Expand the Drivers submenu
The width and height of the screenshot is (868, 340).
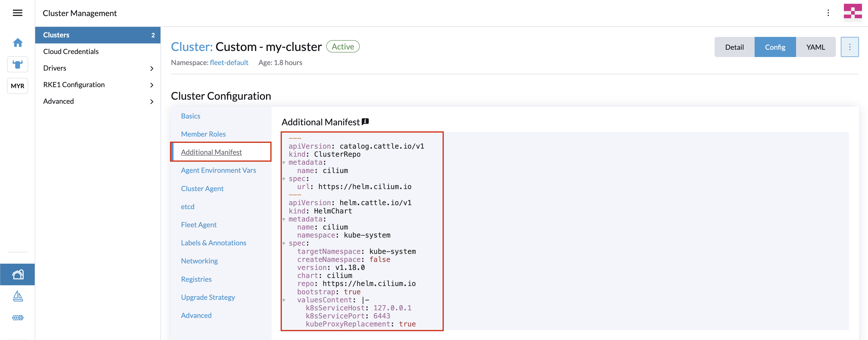coord(152,68)
